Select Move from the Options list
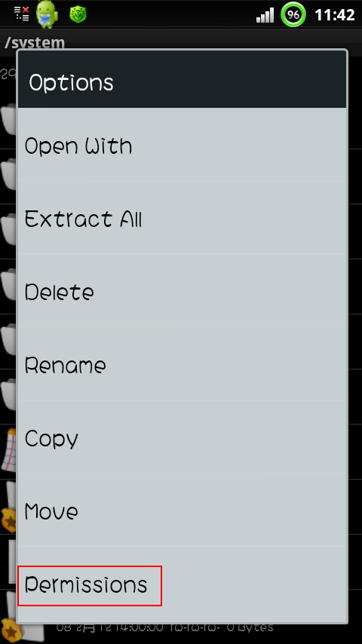362x644 pixels. click(182, 510)
